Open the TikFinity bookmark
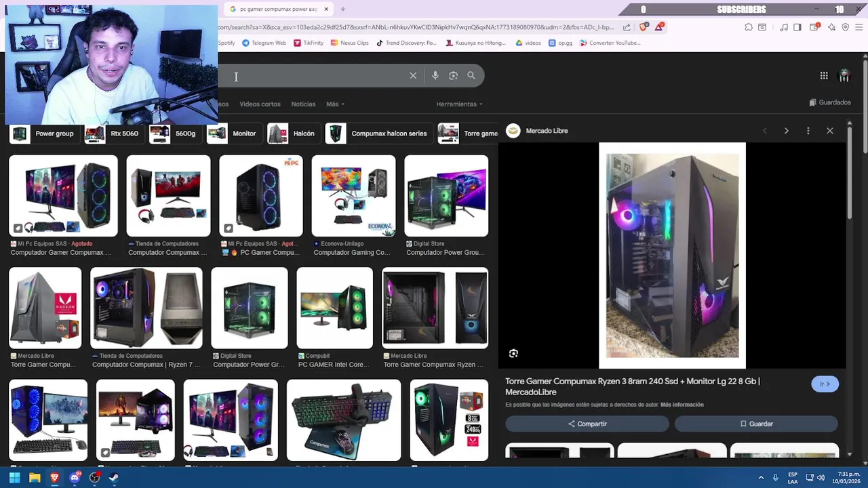 pyautogui.click(x=309, y=43)
